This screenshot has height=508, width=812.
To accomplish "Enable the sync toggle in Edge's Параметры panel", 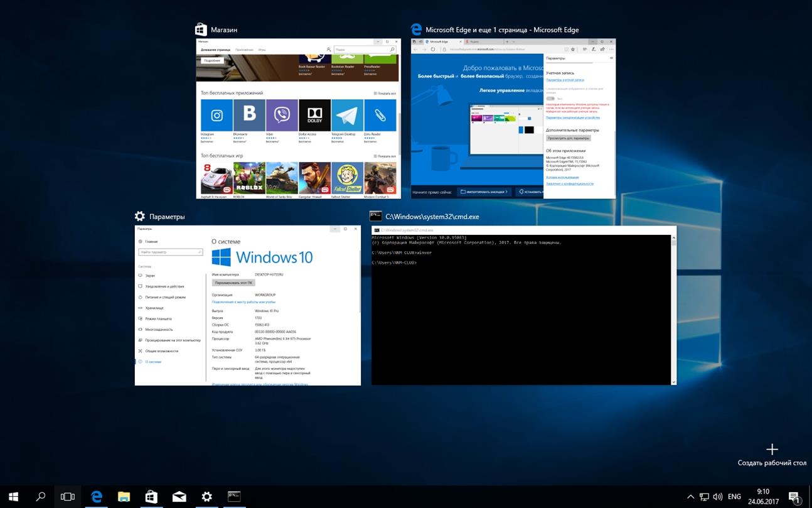I will (550, 99).
